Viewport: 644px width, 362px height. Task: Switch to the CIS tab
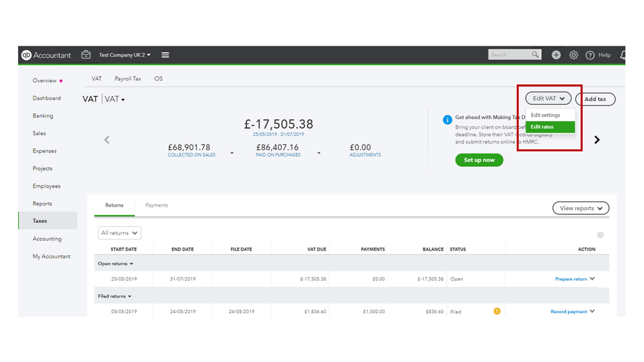pos(159,79)
